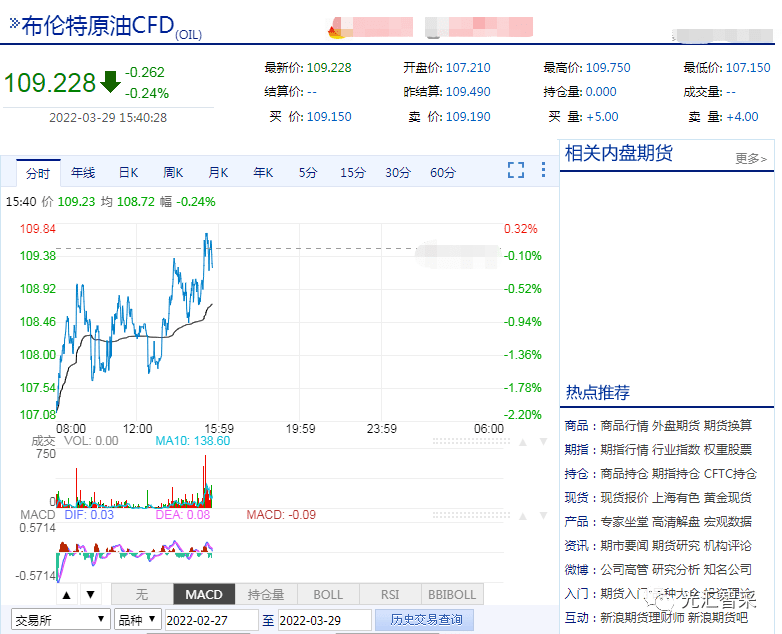This screenshot has height=634, width=782.
Task: Open the 机构评论 link
Action: 728,546
